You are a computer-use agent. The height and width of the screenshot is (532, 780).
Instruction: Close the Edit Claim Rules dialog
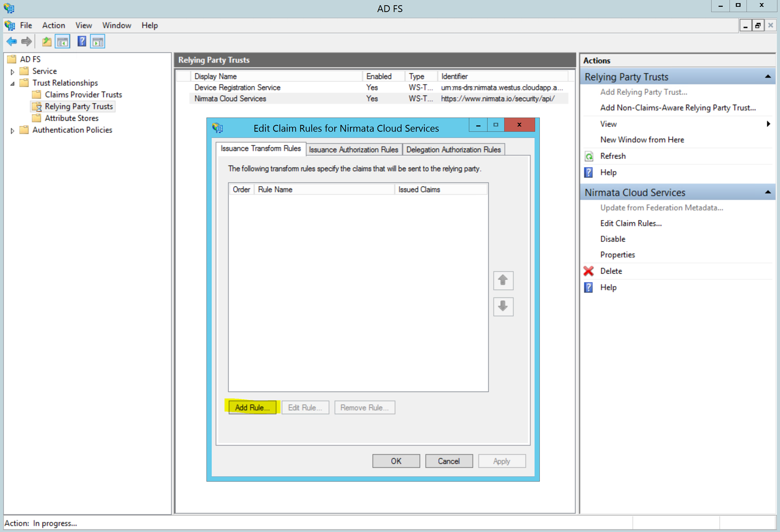(x=519, y=125)
